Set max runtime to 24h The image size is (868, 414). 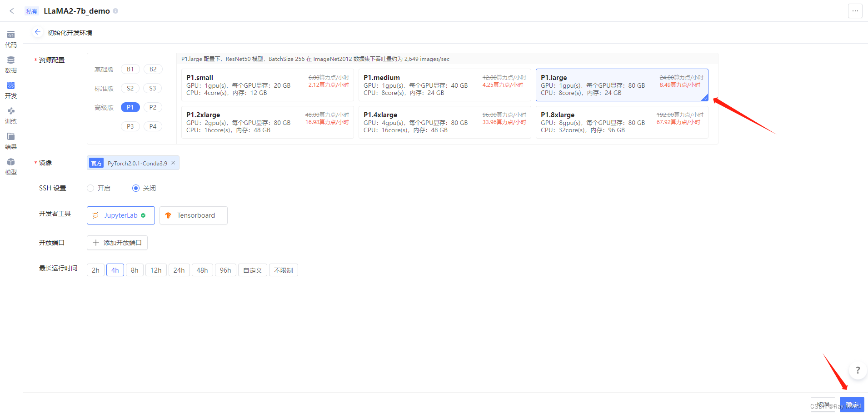coord(179,270)
